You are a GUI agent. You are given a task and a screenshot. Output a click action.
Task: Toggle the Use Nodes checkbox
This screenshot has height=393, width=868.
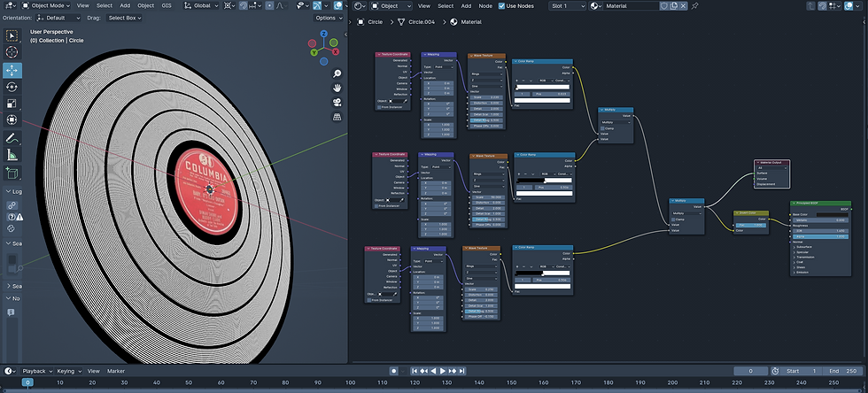pos(501,6)
